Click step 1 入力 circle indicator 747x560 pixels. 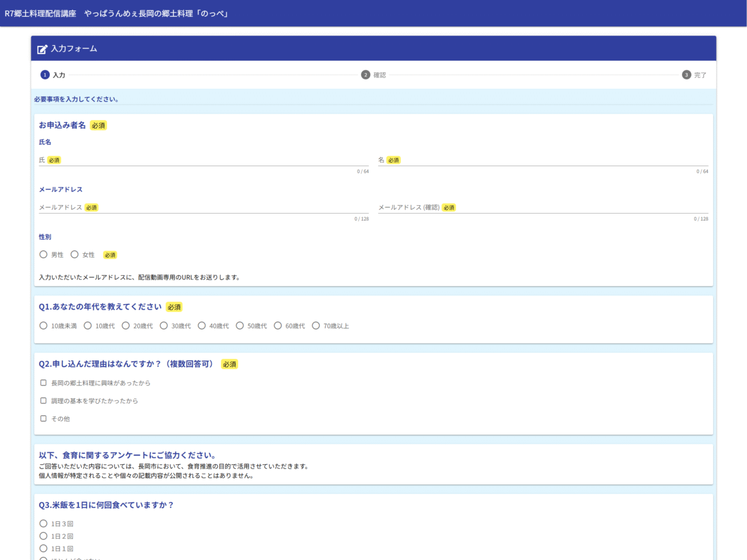point(45,75)
